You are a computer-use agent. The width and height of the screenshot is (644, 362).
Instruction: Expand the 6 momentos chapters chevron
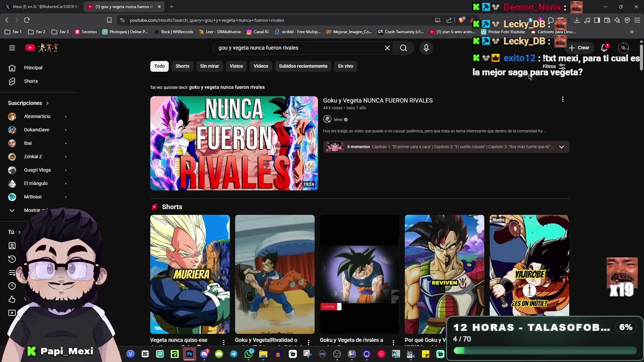[x=561, y=147]
